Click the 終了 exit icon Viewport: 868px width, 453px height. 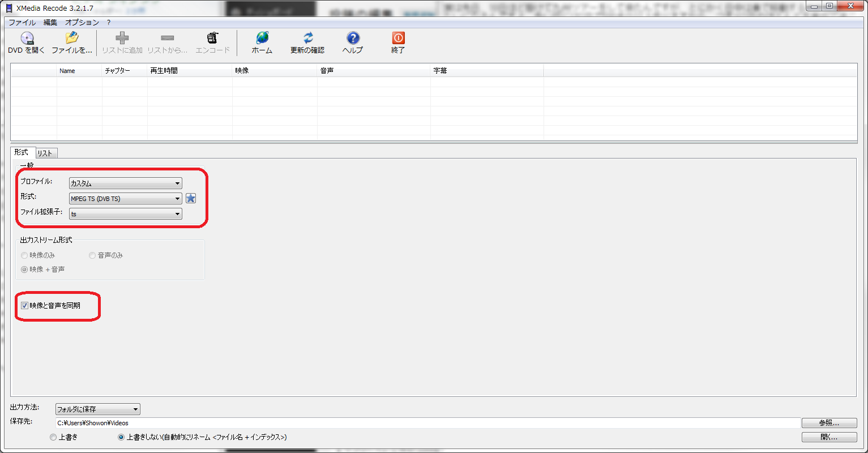click(398, 38)
